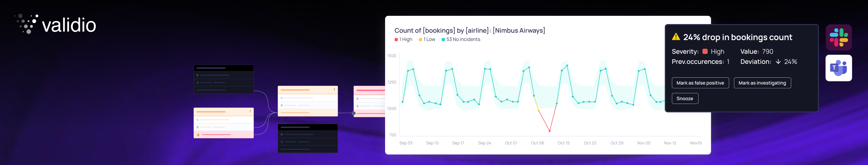Image resolution: width=868 pixels, height=165 pixels.
Task: Open the Microsoft Teams integration icon
Action: click(839, 68)
